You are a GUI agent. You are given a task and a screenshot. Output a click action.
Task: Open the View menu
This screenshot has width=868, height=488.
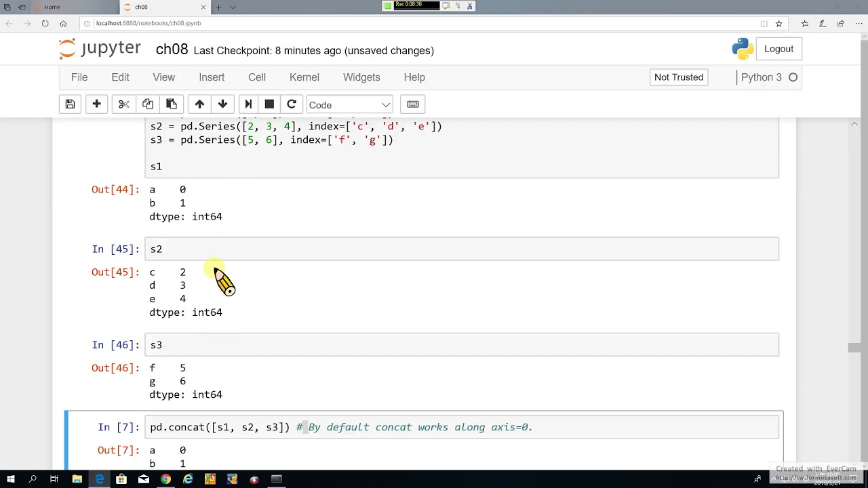pyautogui.click(x=164, y=77)
